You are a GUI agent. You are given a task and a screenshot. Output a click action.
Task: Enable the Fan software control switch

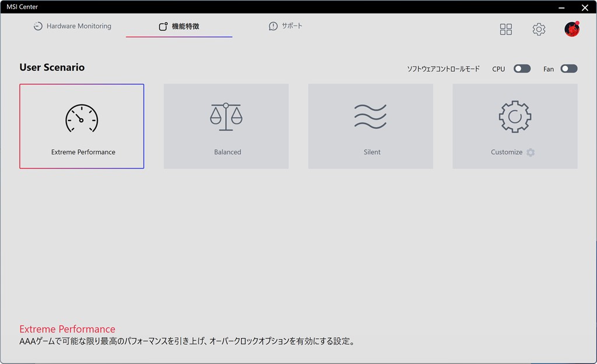tap(568, 69)
